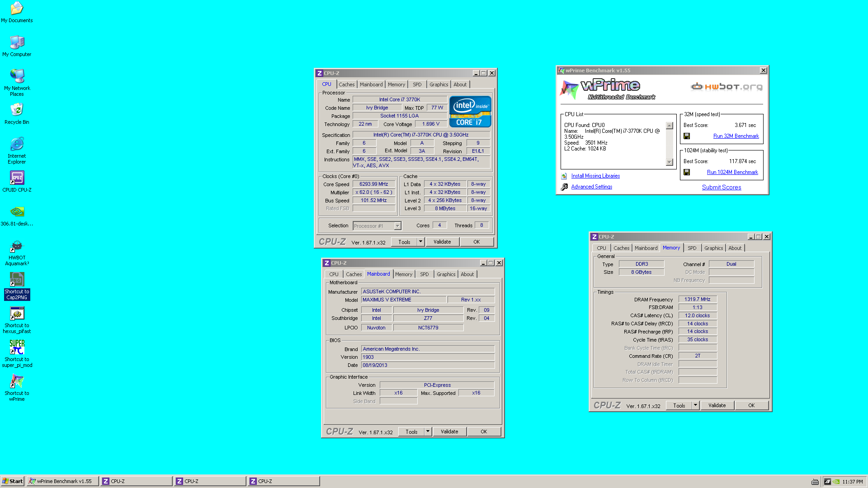Click the Core Voltage 1.696 V value
The image size is (868, 488).
point(431,124)
